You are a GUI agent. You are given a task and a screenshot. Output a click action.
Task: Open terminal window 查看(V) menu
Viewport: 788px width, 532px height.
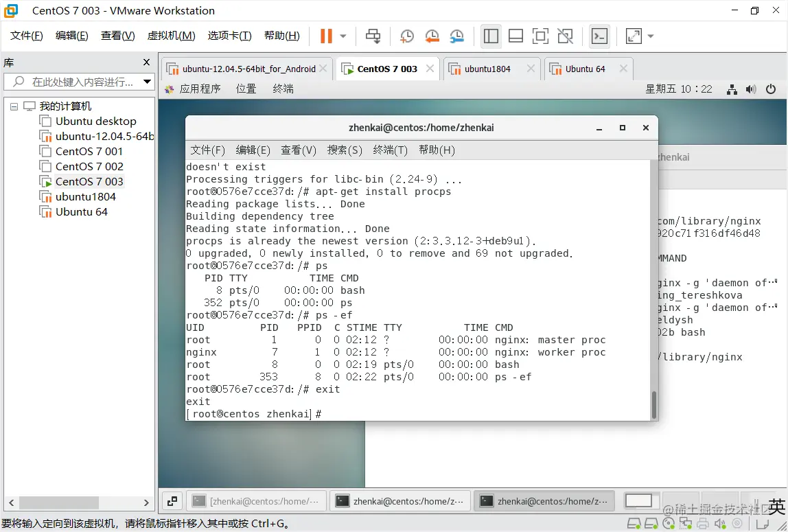click(298, 150)
